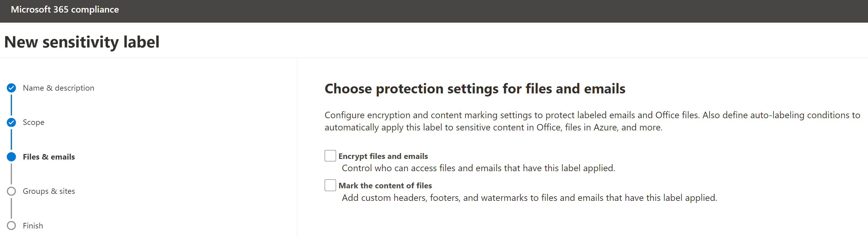
Task: Click the Encrypt files and emails label
Action: pyautogui.click(x=383, y=156)
